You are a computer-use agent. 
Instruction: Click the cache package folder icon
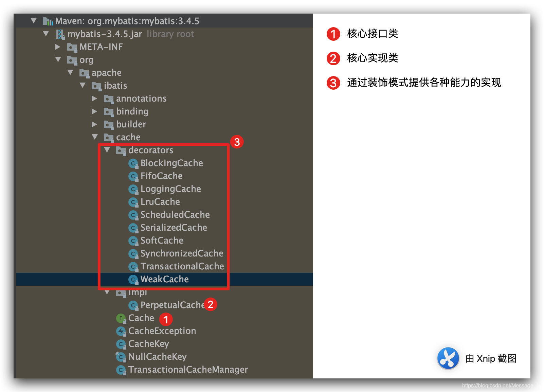coord(109,138)
